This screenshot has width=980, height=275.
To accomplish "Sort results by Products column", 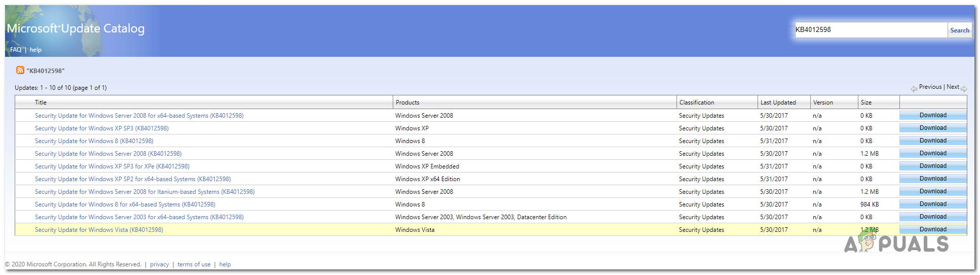I will coord(407,102).
